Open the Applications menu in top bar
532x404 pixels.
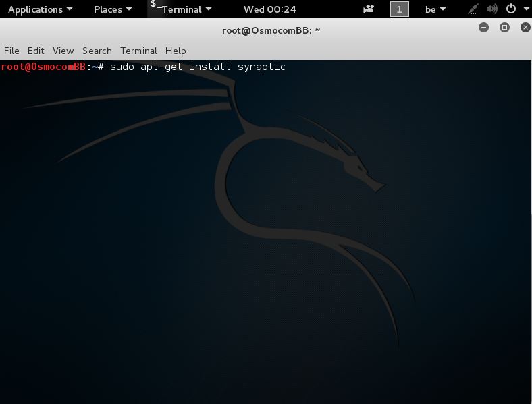[x=40, y=9]
